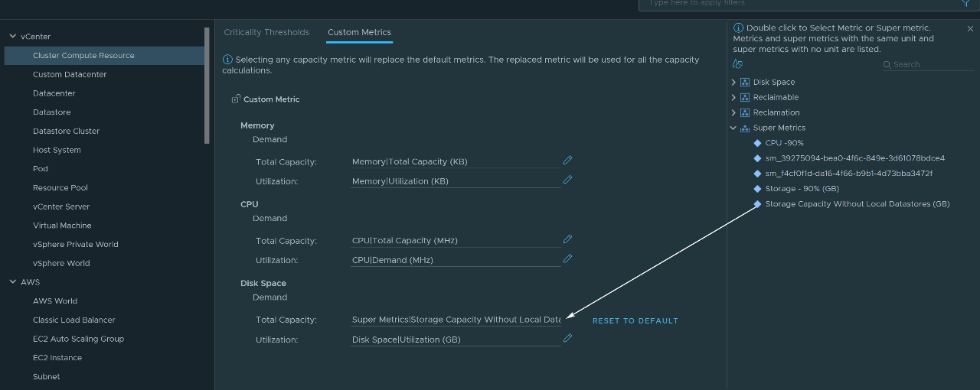Viewport: 980px width, 390px height.
Task: Close the metric picker panel
Action: point(970,28)
